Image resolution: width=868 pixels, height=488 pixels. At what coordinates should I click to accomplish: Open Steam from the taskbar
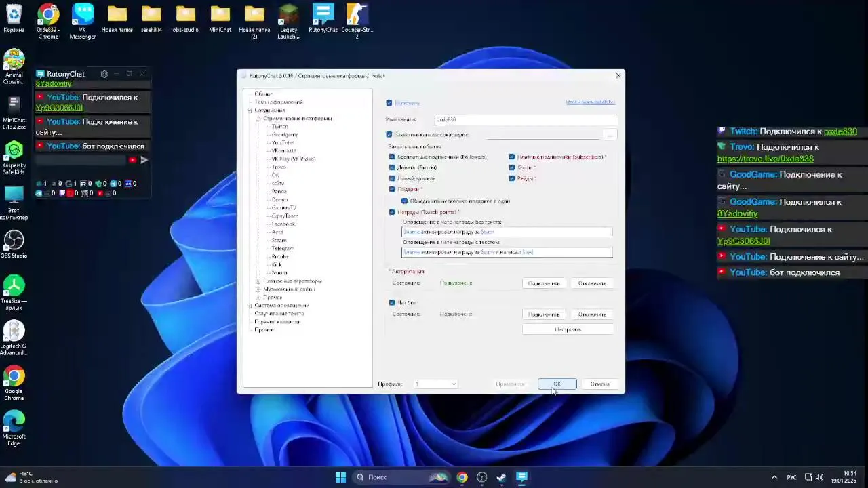(x=501, y=477)
